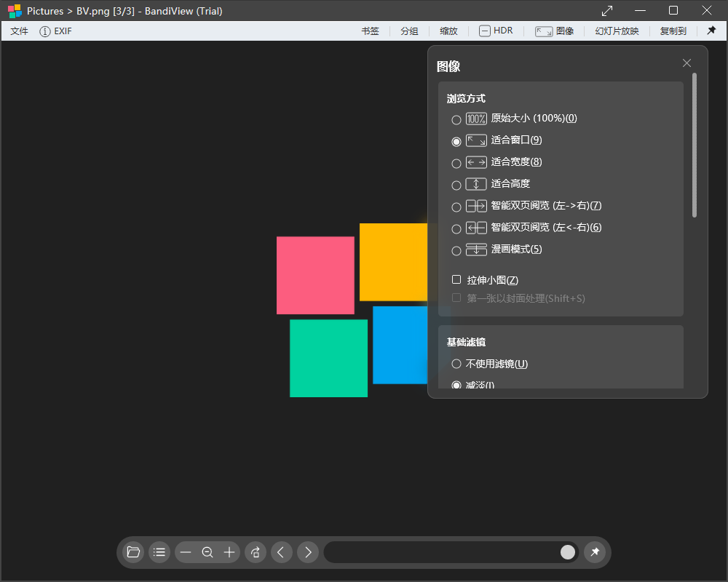Click the 浏览方式 section heading
Image resolution: width=728 pixels, height=582 pixels.
pos(466,98)
